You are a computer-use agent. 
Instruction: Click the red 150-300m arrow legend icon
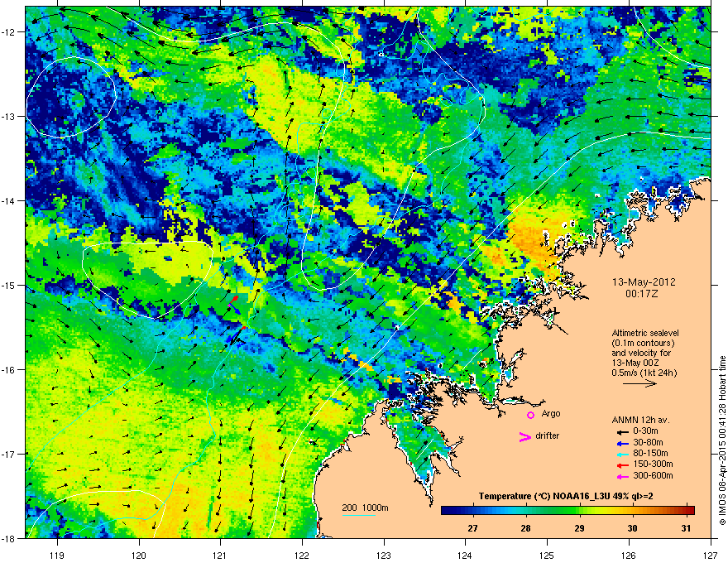pos(622,465)
